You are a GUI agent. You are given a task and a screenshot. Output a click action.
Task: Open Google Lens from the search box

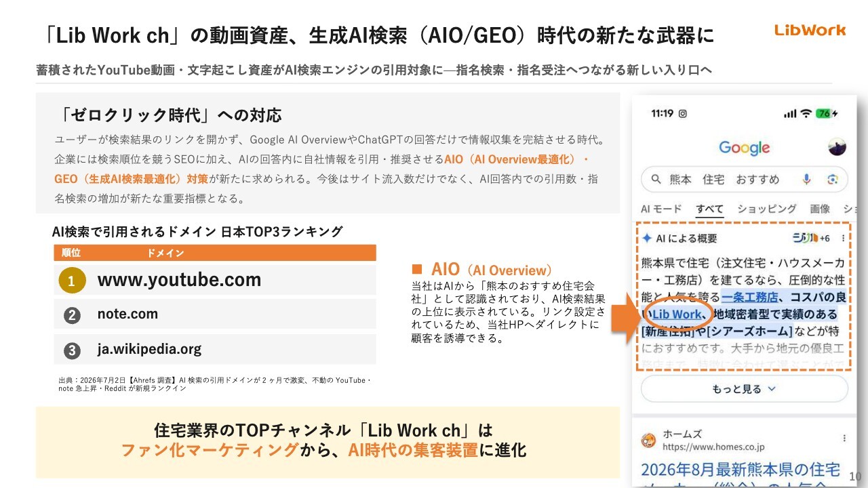[833, 180]
